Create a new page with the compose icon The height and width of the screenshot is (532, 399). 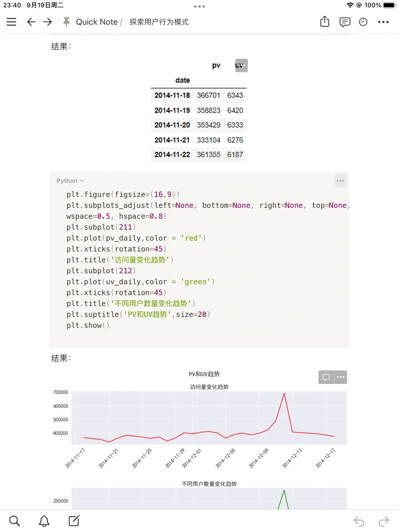(74, 521)
